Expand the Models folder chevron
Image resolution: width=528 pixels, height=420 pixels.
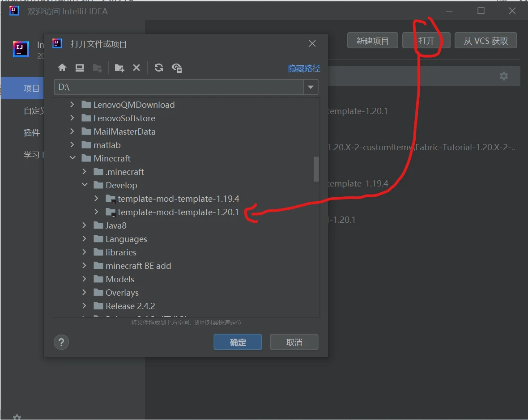pyautogui.click(x=84, y=279)
